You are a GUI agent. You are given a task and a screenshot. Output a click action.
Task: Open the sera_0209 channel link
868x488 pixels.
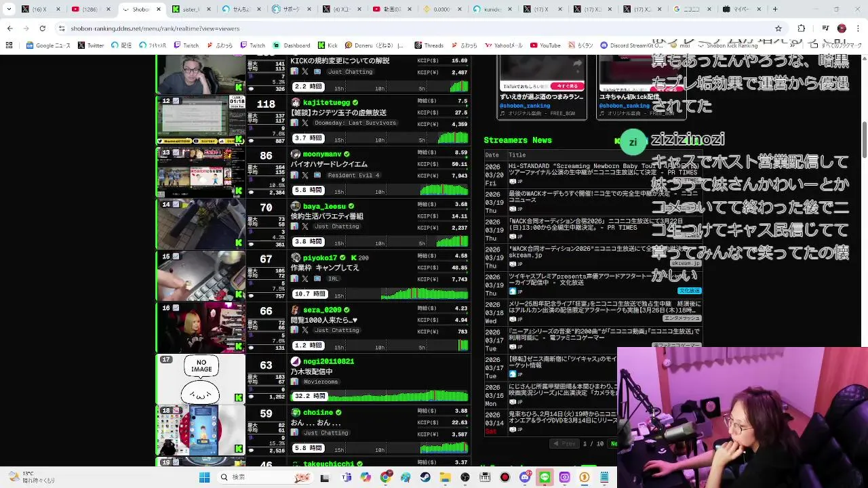pyautogui.click(x=322, y=310)
